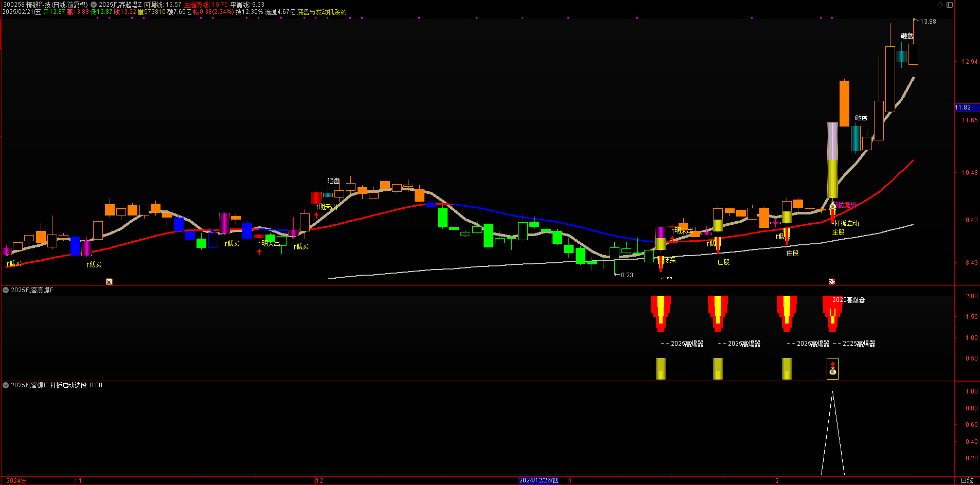Screen dimensions: 980x485
Task: Click the 2025凡客高爆F panel title
Action: [x=32, y=290]
